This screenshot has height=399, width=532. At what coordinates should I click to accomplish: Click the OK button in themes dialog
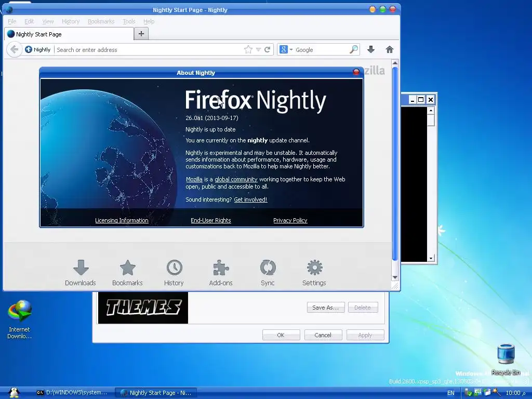point(281,335)
